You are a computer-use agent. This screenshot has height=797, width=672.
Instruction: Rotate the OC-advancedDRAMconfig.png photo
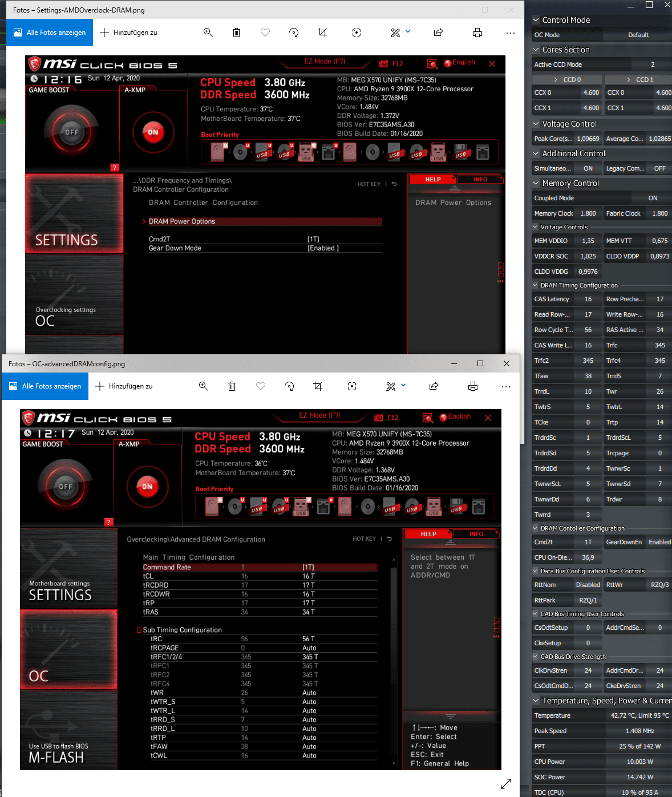click(289, 386)
